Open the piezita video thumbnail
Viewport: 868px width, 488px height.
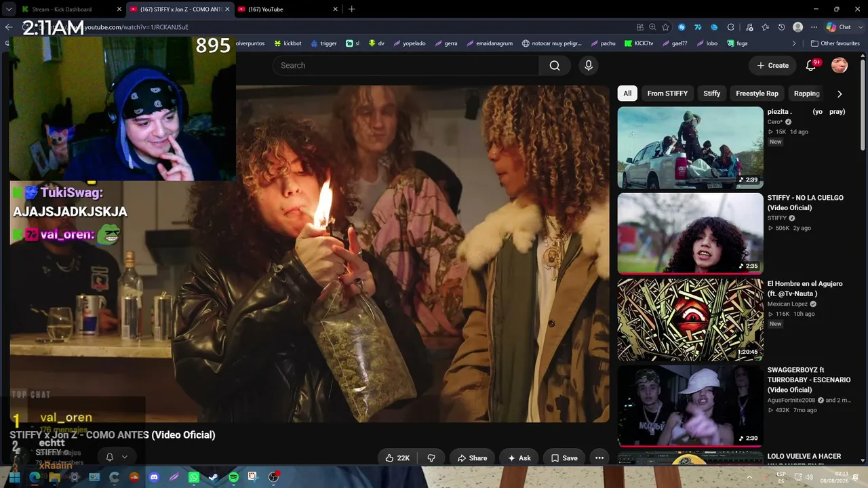(690, 148)
